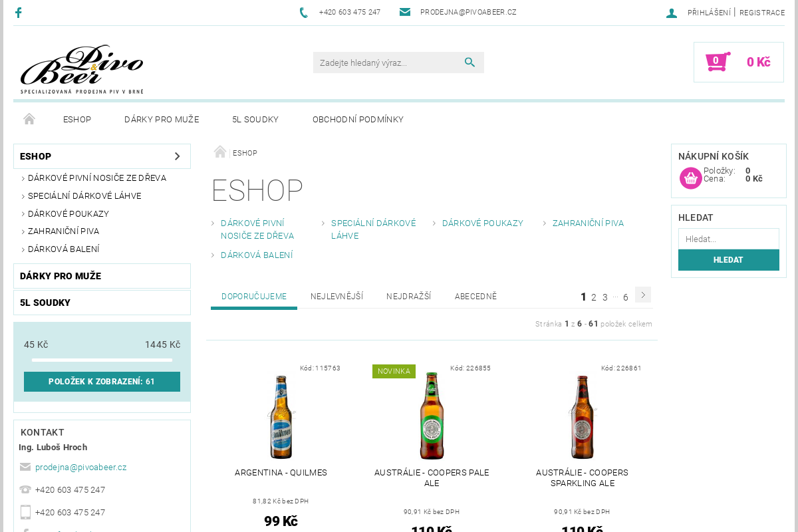Click the pink basket icon in Nákupní košík
The width and height of the screenshot is (798, 532).
click(x=691, y=178)
